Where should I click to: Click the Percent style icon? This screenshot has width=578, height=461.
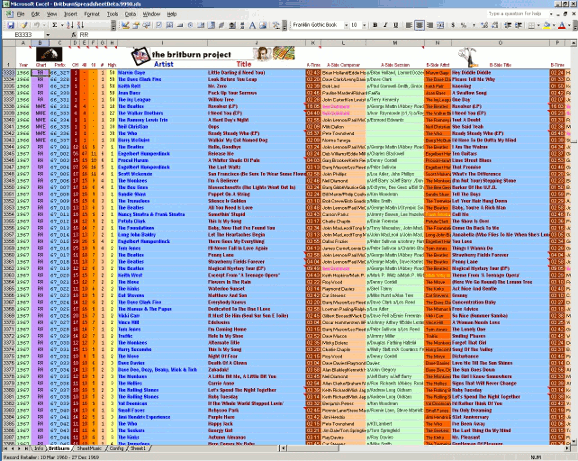464,25
